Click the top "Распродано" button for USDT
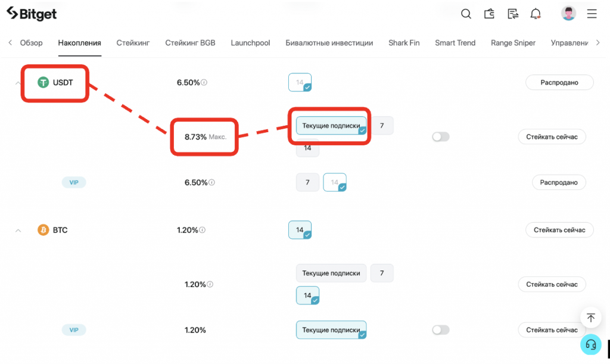 pyautogui.click(x=559, y=83)
